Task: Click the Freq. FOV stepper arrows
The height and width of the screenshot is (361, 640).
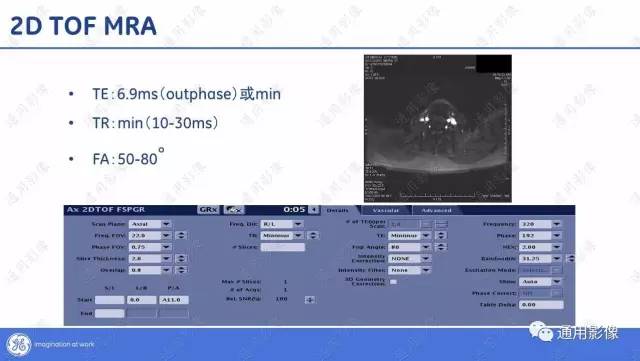Action: tap(181, 236)
